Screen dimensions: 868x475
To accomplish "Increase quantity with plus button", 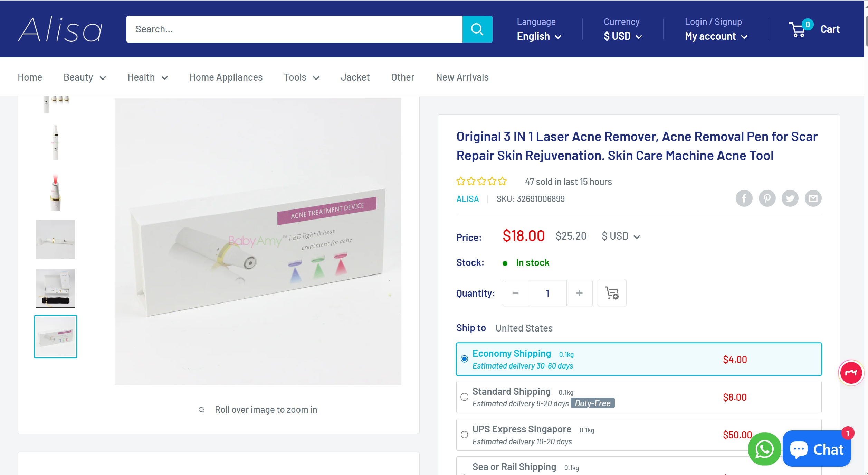I will click(579, 293).
